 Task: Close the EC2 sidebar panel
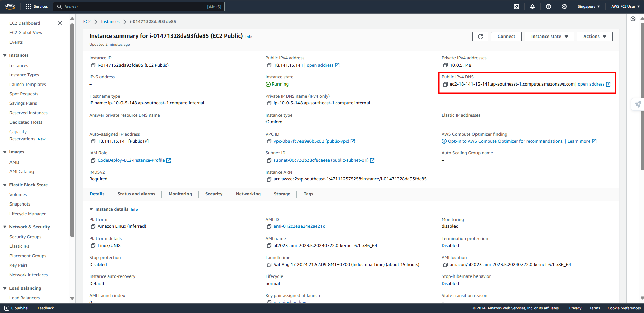point(60,23)
